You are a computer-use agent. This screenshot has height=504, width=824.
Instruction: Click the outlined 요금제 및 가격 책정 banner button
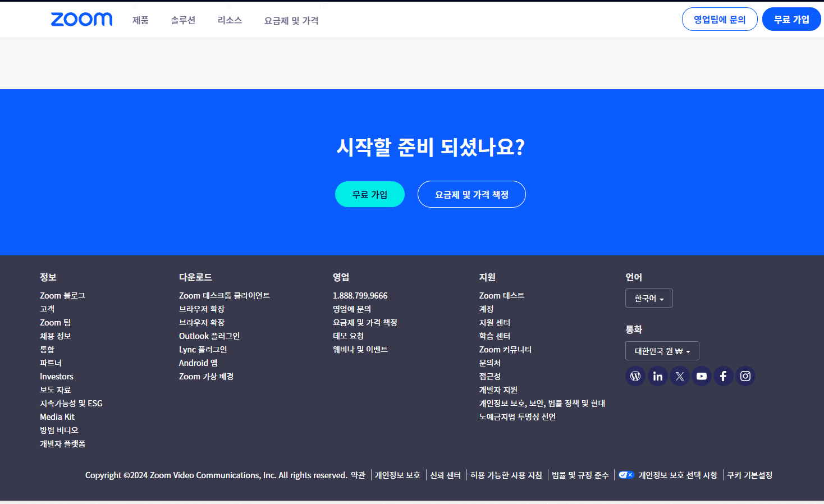point(471,194)
